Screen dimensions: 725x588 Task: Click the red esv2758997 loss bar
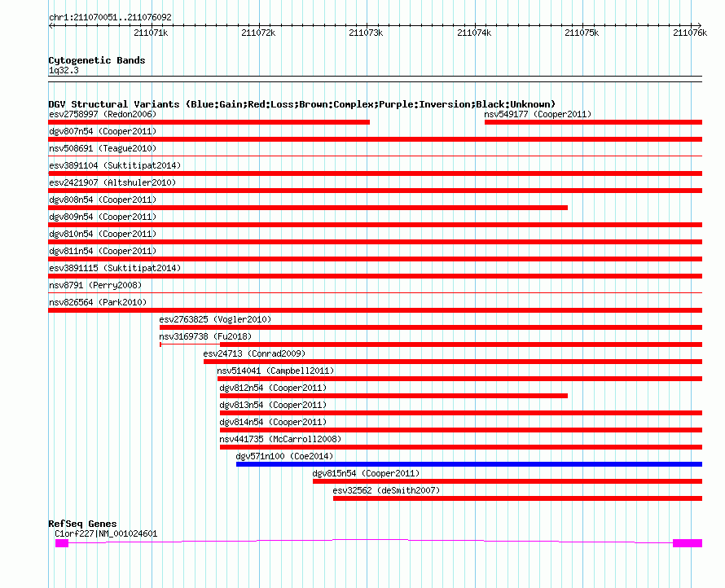point(209,122)
